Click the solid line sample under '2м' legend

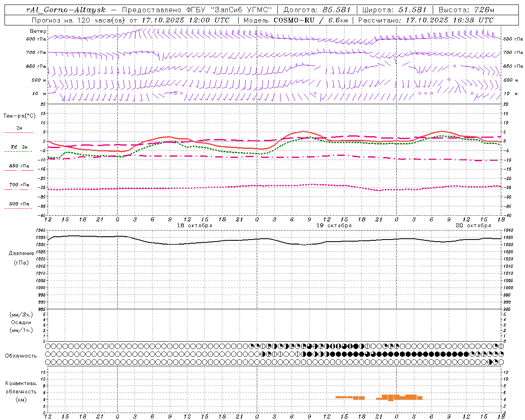(18, 133)
